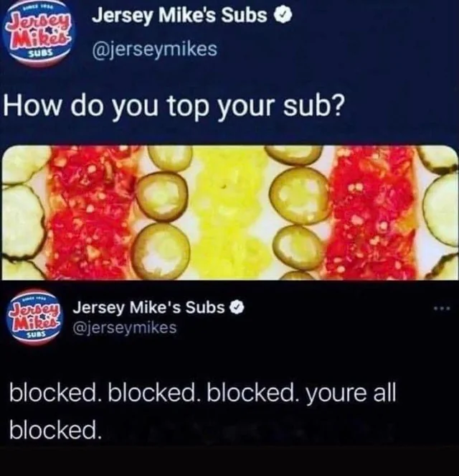Screen dimensions: 459x476
Task: Open three-dot more options menu on second tweet
Action: (443, 309)
